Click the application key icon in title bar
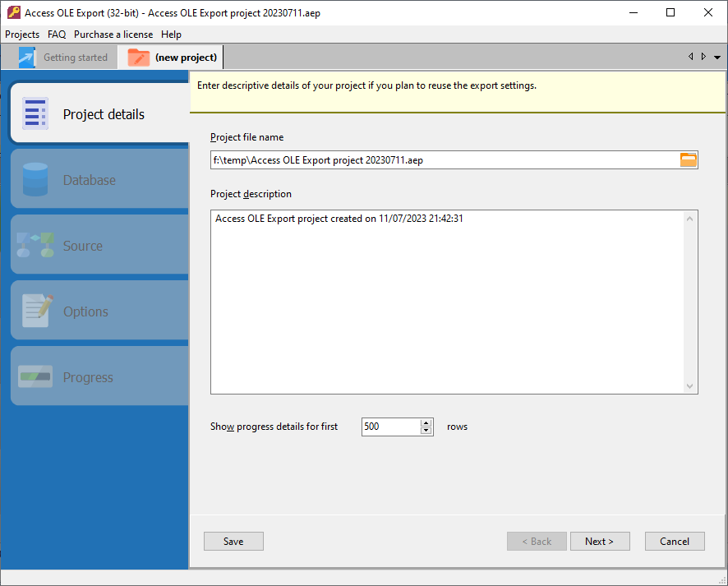 tap(13, 13)
